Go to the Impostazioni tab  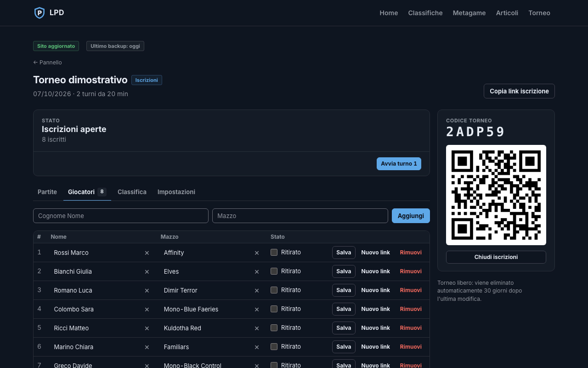click(x=176, y=192)
